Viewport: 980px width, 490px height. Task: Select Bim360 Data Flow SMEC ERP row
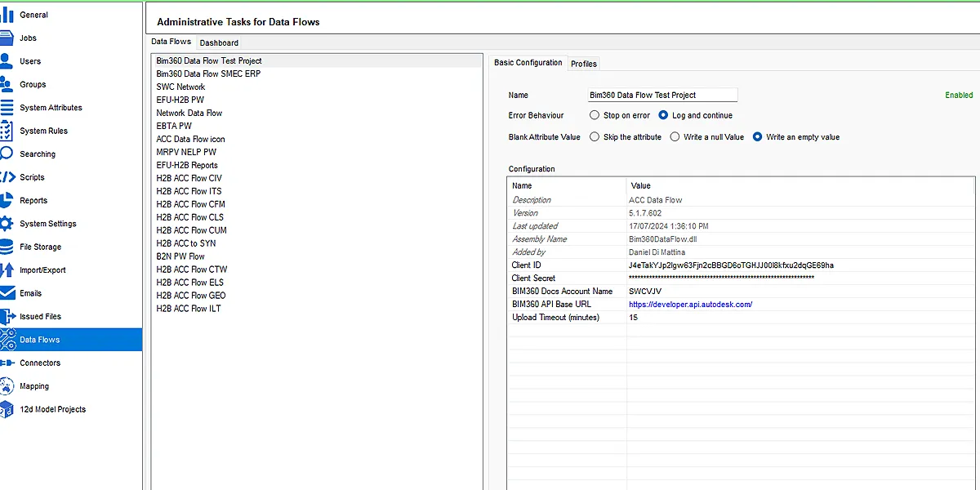(317, 73)
